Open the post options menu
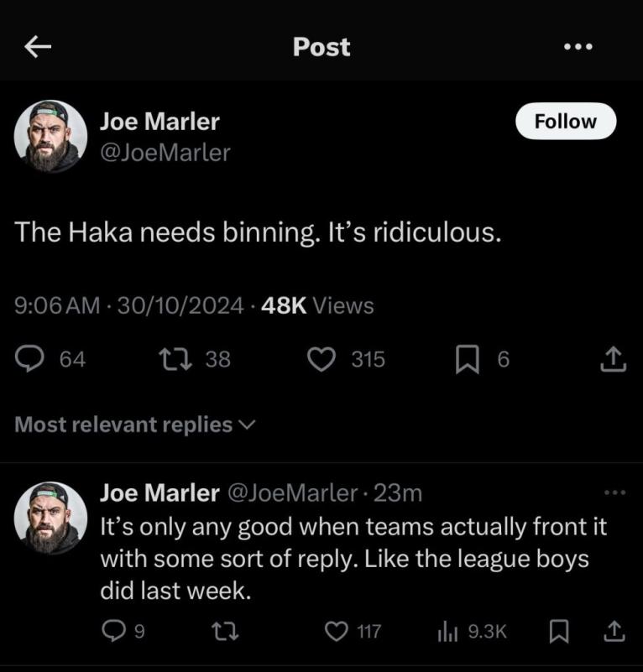 click(x=578, y=47)
